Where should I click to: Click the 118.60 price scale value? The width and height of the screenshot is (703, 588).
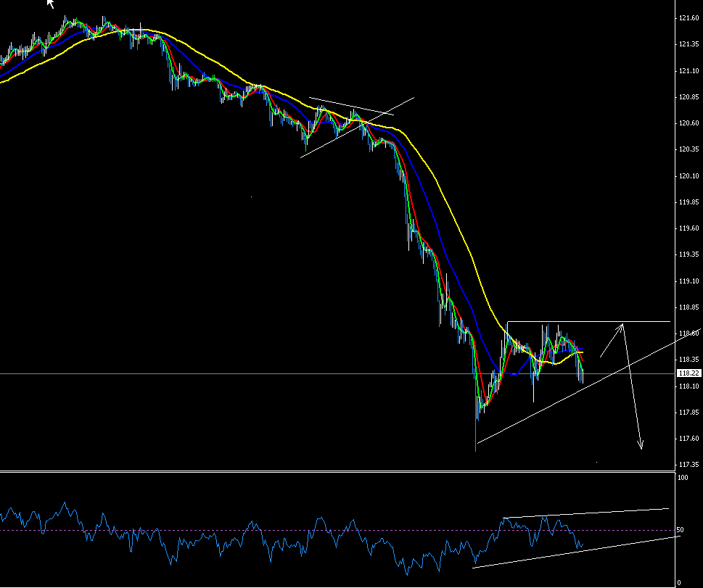(689, 334)
